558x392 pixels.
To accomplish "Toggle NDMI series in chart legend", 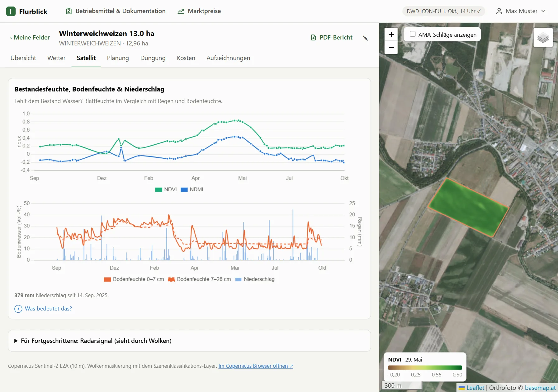I will pyautogui.click(x=192, y=189).
